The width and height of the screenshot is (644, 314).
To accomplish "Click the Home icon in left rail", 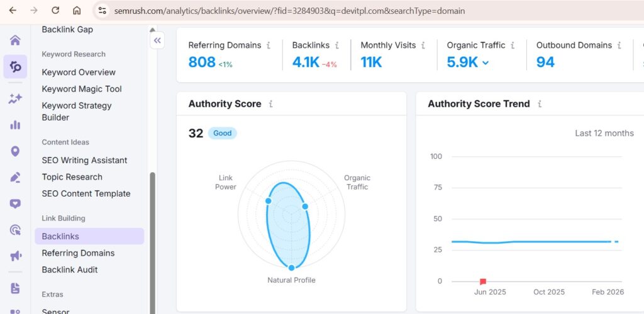I will (15, 40).
